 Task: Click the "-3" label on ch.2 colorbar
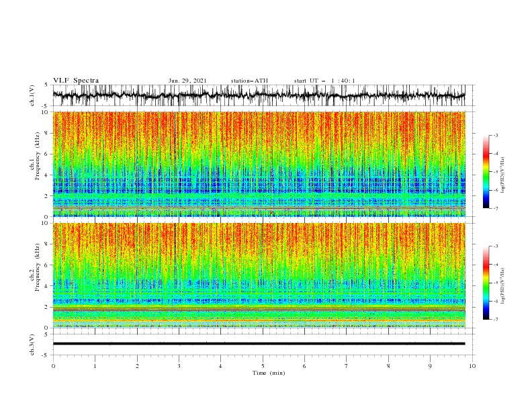pyautogui.click(x=495, y=246)
